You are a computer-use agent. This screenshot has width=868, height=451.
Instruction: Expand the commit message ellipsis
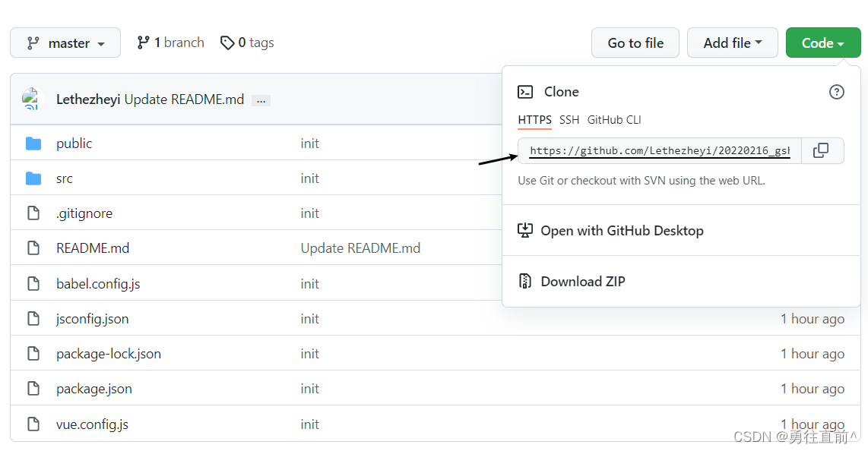(x=261, y=100)
